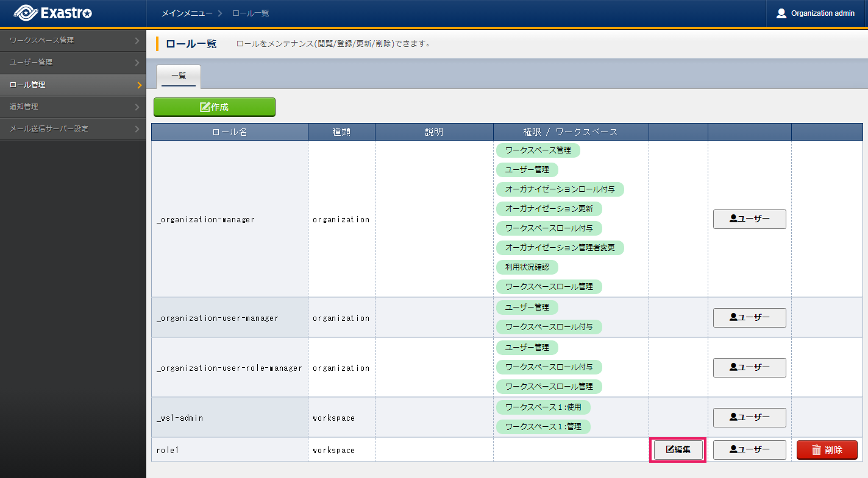868x478 pixels.
Task: Click the 権限 / ワークスペース column header
Action: (571, 132)
